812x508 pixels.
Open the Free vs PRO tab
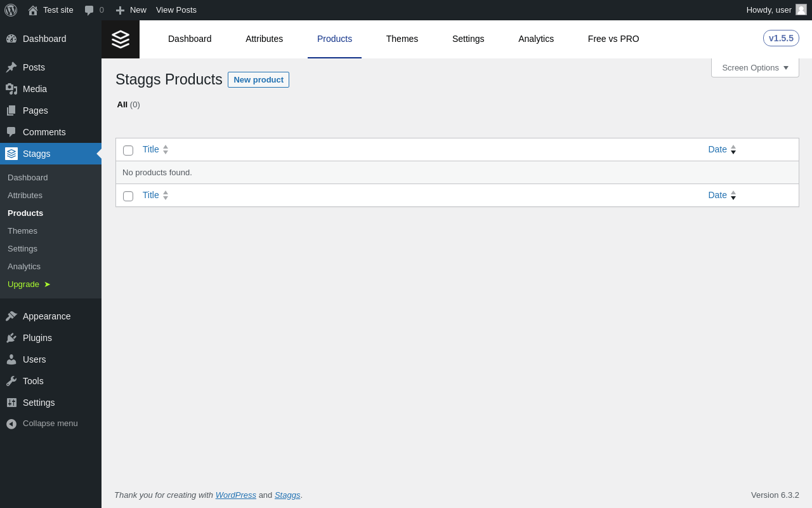613,39
